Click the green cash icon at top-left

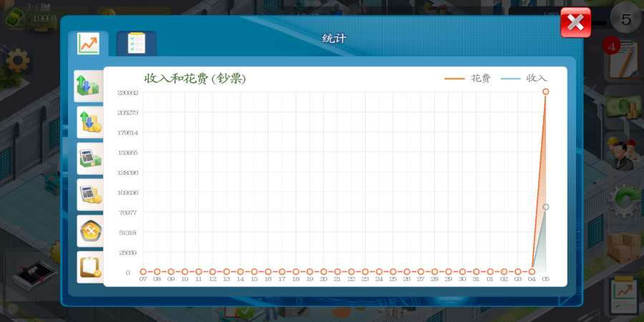14,19
